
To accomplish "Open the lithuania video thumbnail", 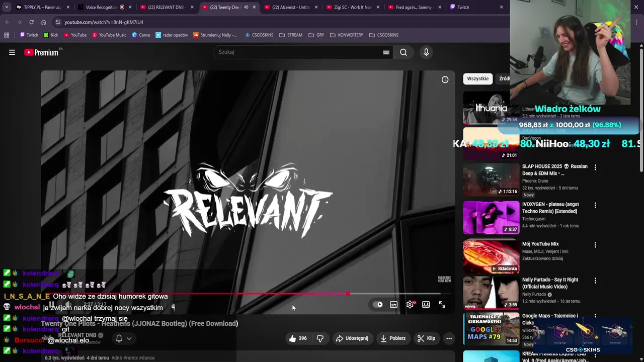I will point(491,108).
